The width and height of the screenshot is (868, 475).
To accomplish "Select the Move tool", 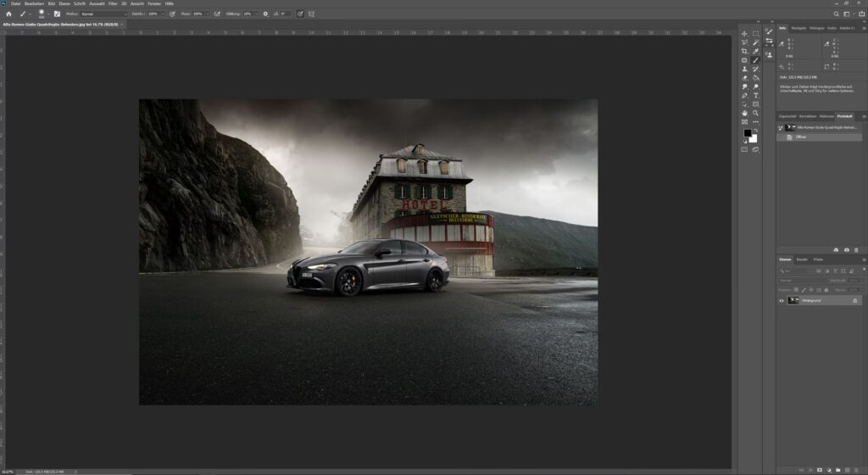I will pyautogui.click(x=744, y=34).
